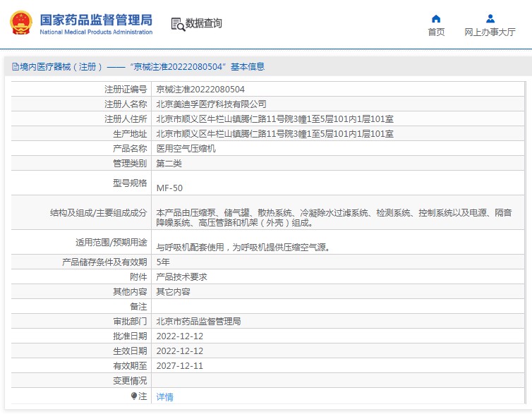
Task: Select 北京市药品监督管理局 cell
Action: point(198,322)
